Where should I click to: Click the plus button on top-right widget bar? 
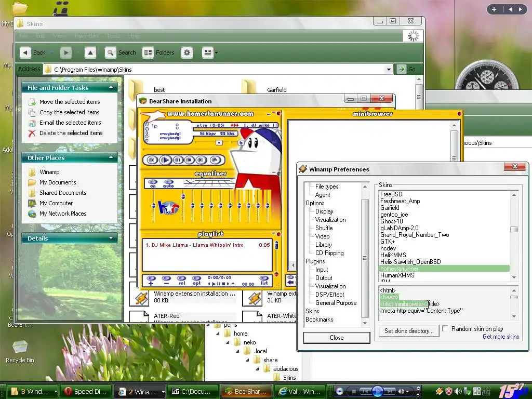494,9
